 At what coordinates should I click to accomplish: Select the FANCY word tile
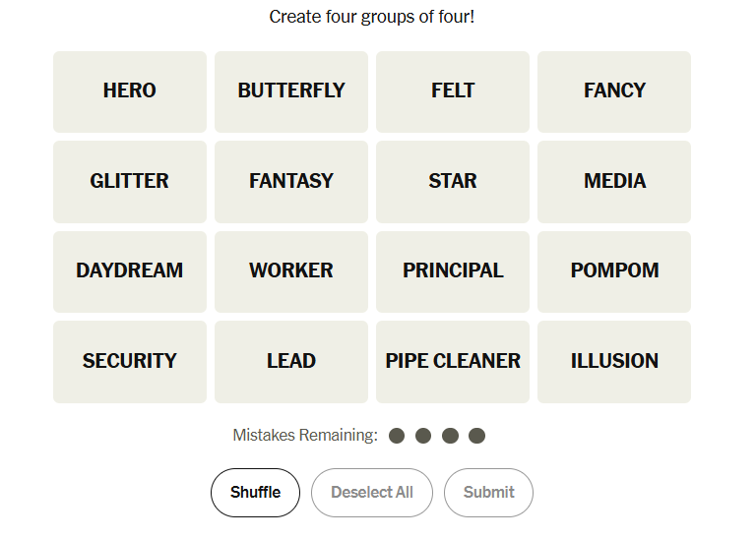pos(614,91)
